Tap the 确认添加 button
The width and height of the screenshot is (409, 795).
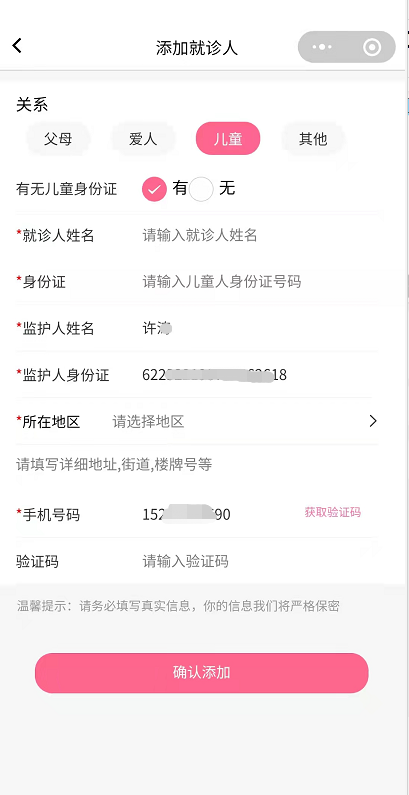(x=202, y=673)
